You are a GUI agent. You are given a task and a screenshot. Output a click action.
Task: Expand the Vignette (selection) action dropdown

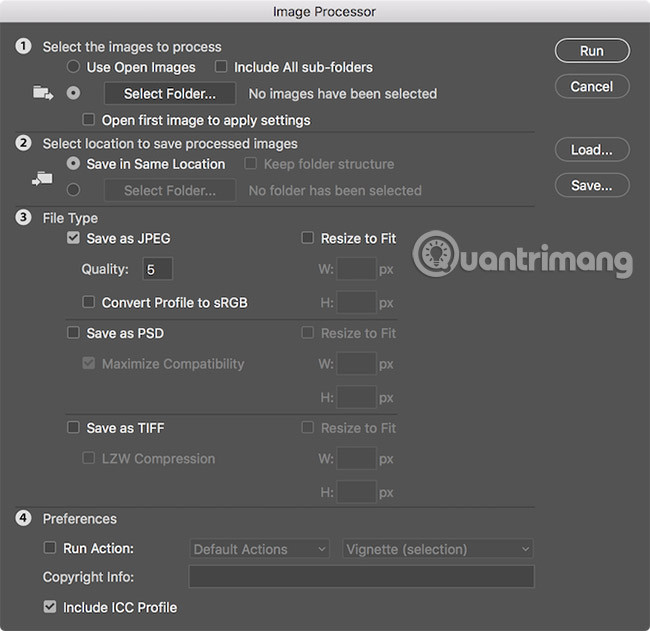click(x=437, y=549)
